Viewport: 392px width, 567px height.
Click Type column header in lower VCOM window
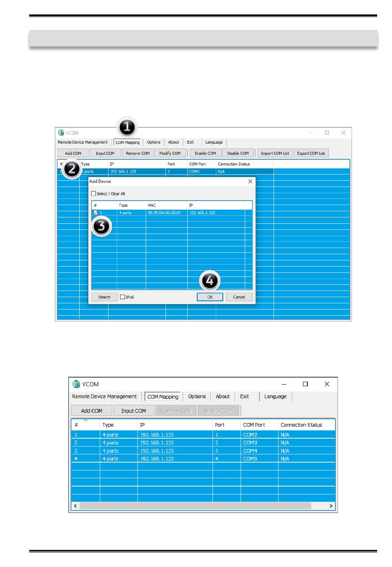pos(118,425)
